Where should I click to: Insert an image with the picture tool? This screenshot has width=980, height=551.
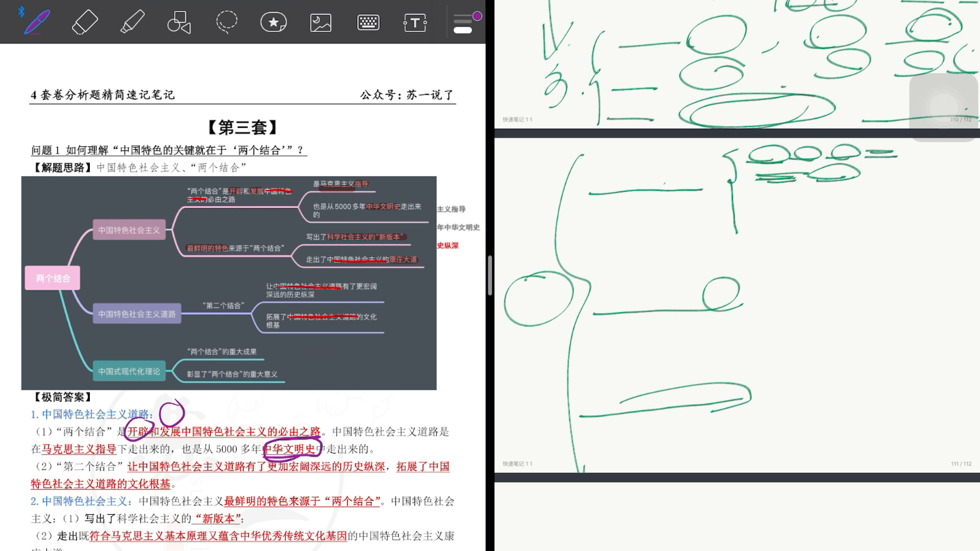(x=321, y=22)
